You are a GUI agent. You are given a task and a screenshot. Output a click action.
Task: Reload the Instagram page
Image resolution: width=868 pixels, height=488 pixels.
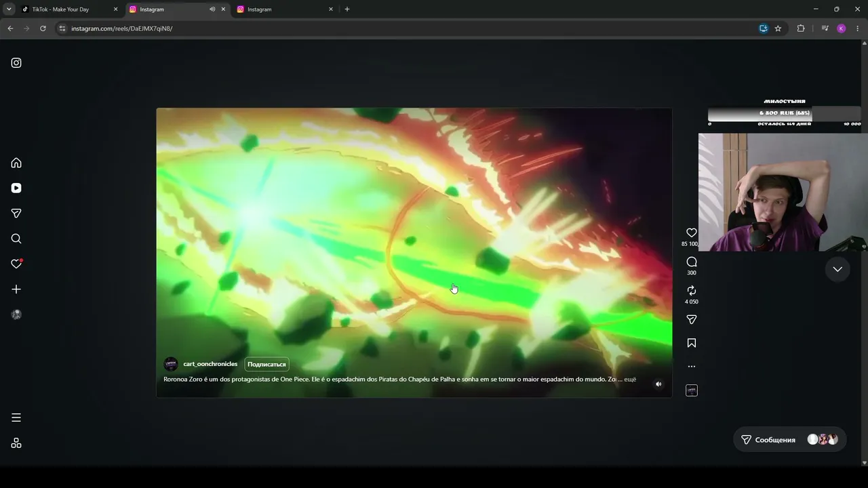43,28
